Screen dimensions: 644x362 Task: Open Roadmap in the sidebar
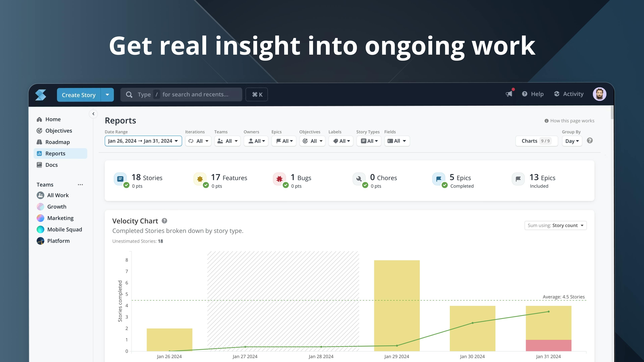point(61,142)
